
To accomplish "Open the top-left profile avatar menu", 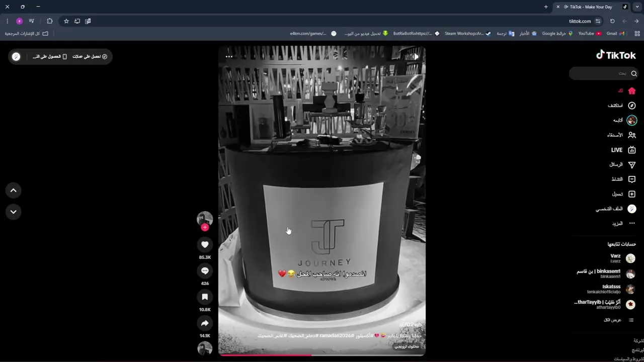I will click(x=16, y=56).
